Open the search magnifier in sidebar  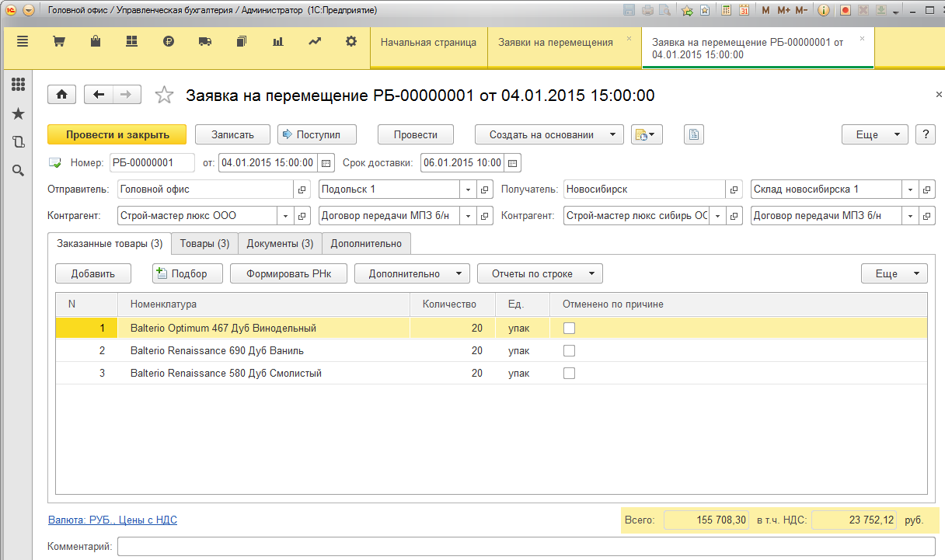pos(18,170)
